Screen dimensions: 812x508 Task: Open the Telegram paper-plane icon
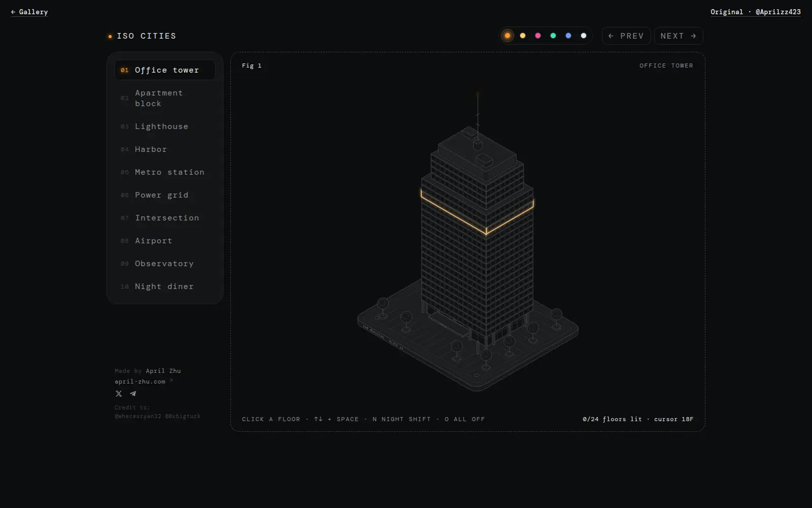coord(133,394)
